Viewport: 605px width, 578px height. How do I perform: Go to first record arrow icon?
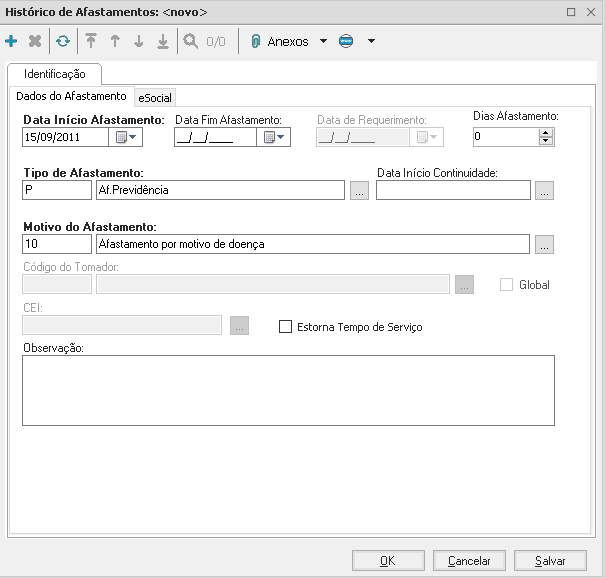[91, 41]
